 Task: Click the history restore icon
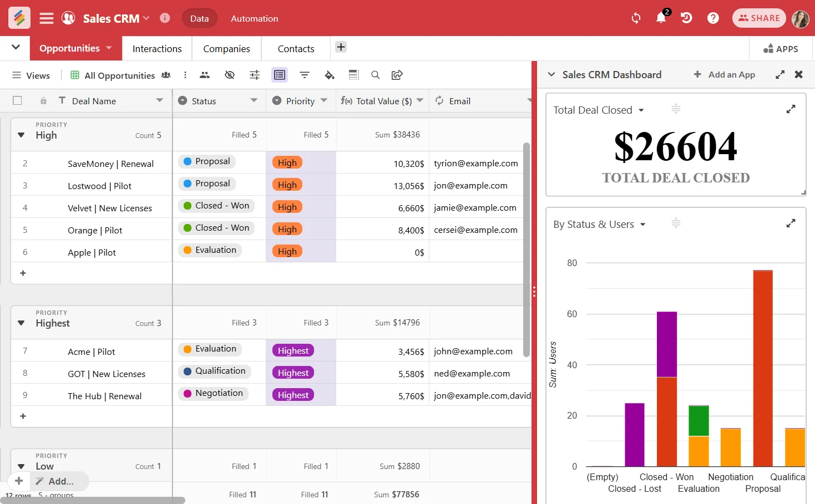click(x=686, y=18)
